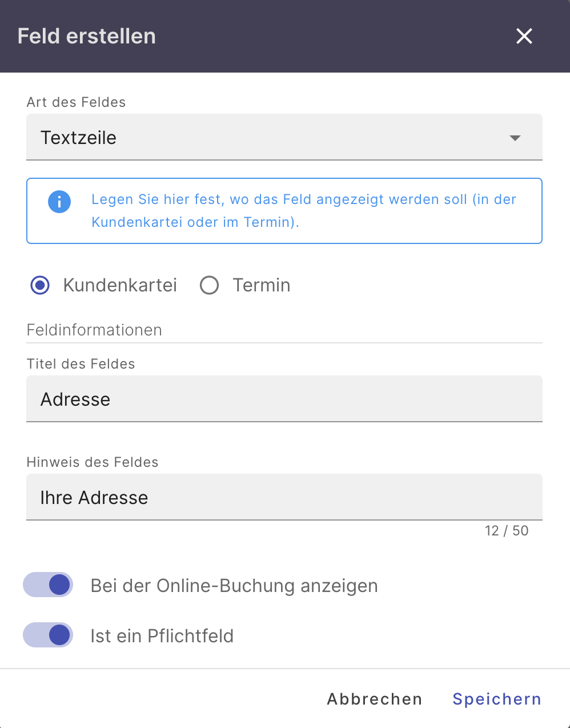Screen dimensions: 570x728
Task: Save the field with Speichern
Action: click(496, 699)
